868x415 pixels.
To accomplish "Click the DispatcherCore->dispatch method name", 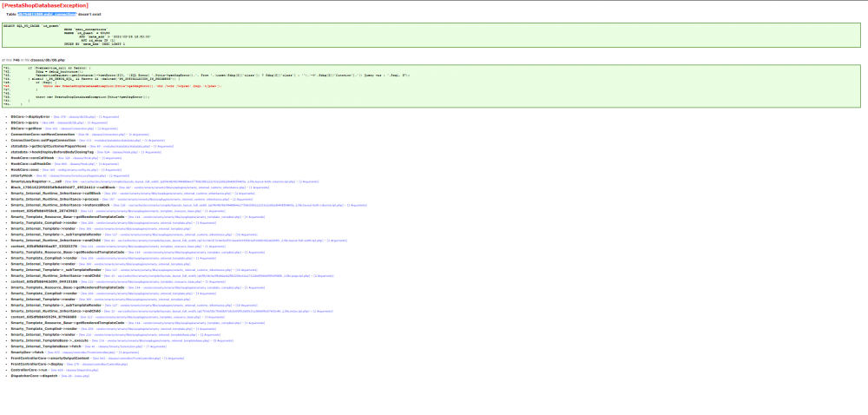I will click(x=35, y=376).
